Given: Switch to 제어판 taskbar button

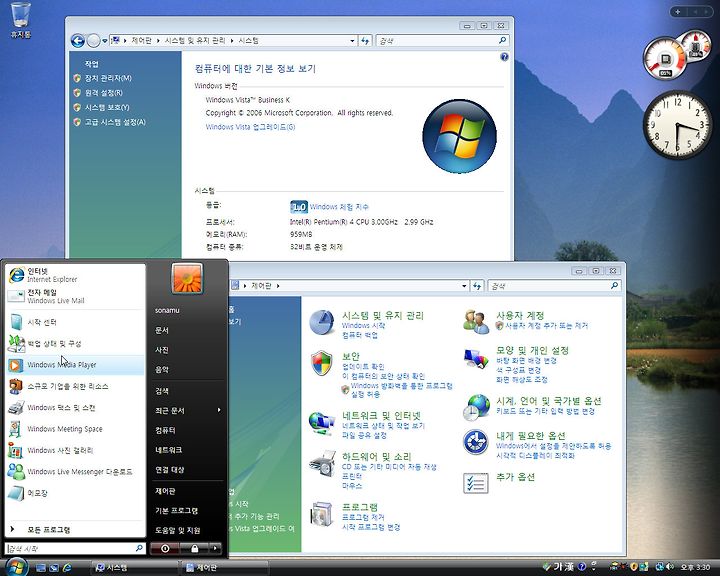Looking at the screenshot, I should pyautogui.click(x=224, y=568).
